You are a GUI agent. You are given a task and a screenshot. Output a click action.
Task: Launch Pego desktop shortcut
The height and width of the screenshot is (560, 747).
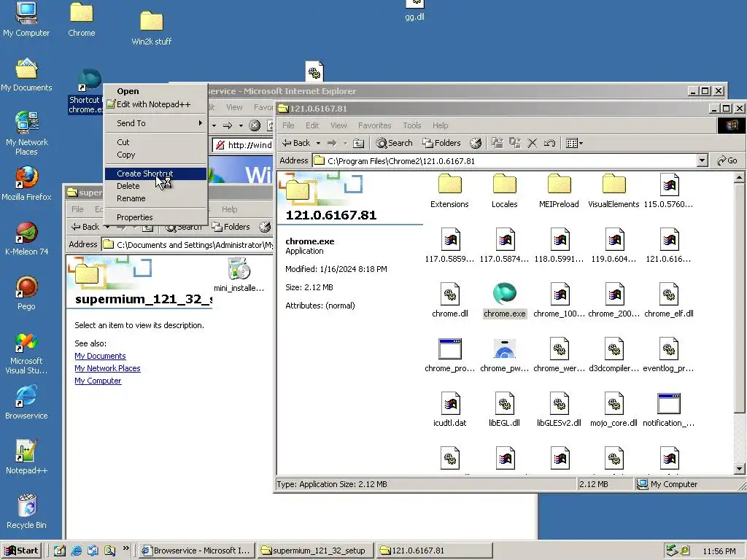pyautogui.click(x=26, y=293)
